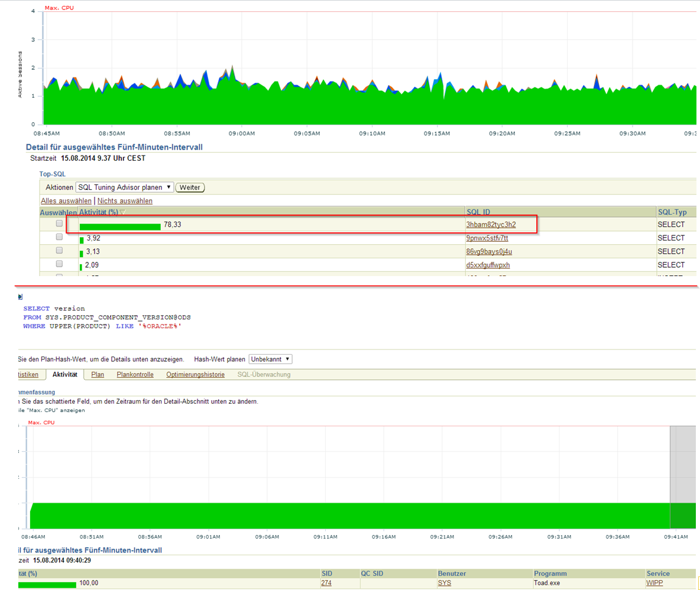Open SQL ID 3hbam82tyc3h2

coord(491,225)
